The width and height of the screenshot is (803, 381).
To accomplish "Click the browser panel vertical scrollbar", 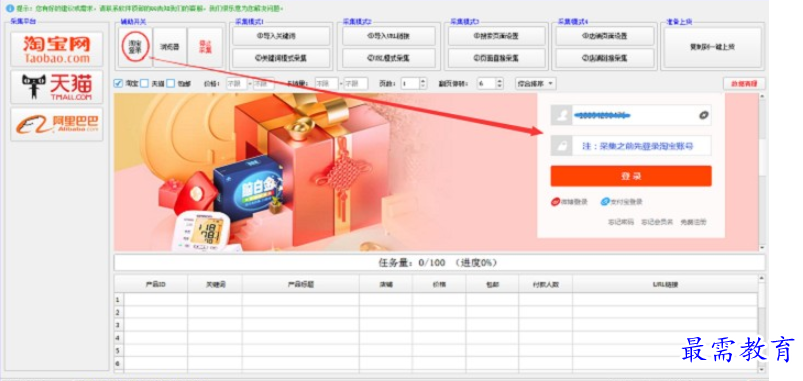I will click(763, 172).
